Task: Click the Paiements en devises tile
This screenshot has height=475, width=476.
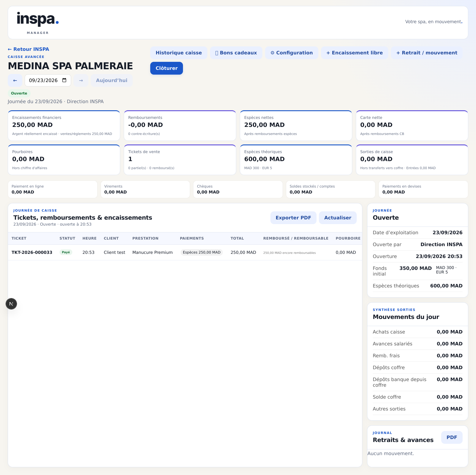Action: tap(423, 189)
